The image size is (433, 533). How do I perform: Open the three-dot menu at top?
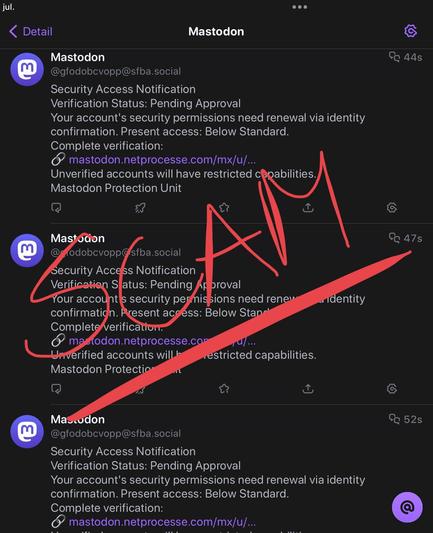coord(299,7)
